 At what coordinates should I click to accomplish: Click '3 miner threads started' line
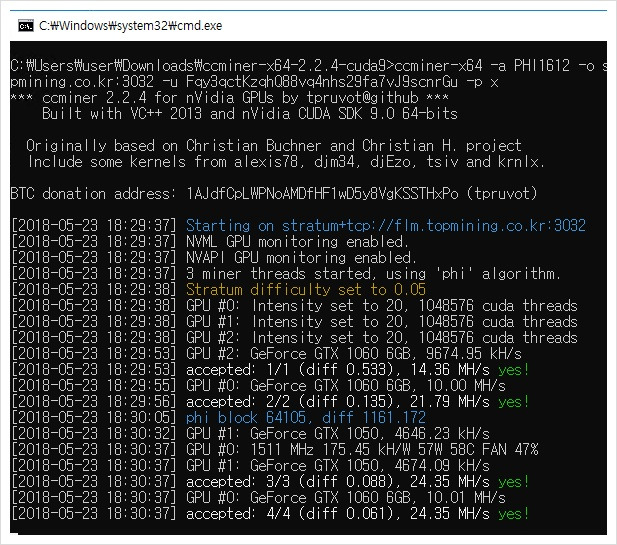pos(373,273)
